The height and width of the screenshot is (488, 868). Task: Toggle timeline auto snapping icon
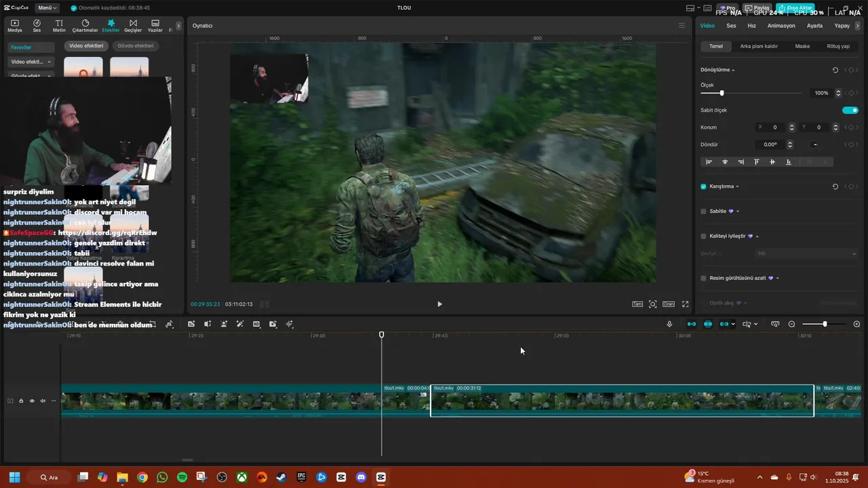707,324
